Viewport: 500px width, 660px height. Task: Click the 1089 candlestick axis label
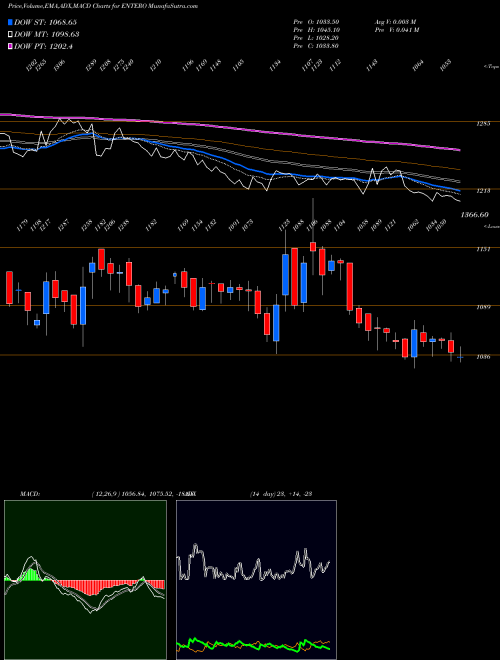pos(484,307)
